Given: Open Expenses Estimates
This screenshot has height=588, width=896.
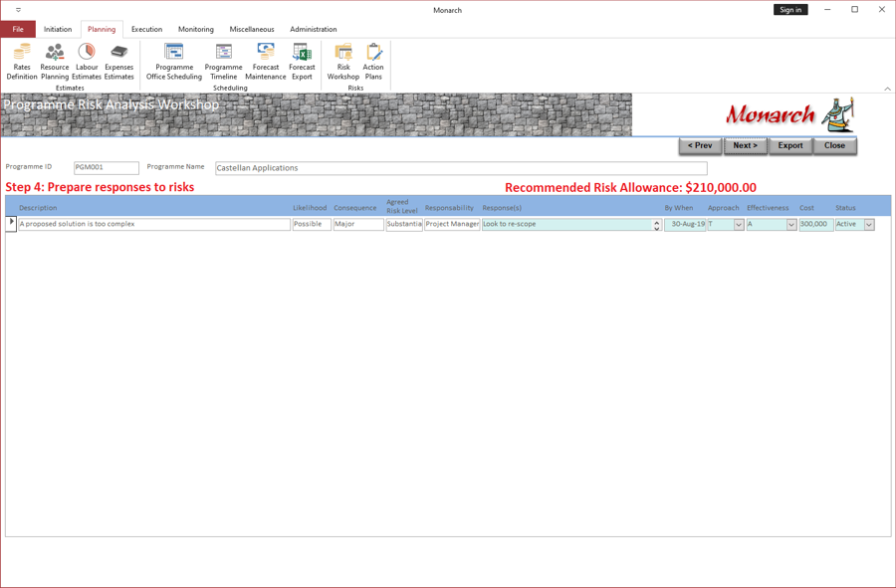Looking at the screenshot, I should [x=118, y=62].
